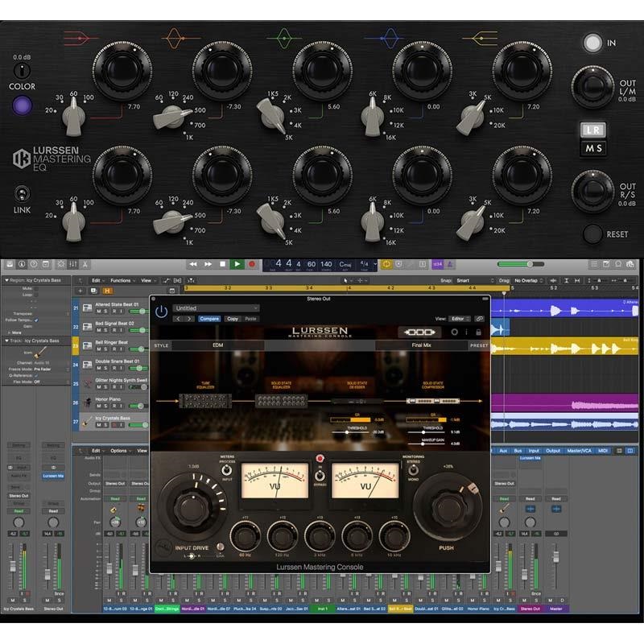Image resolution: width=644 pixels, height=644 pixels.
Task: Select MS processing mode
Action: 593,148
